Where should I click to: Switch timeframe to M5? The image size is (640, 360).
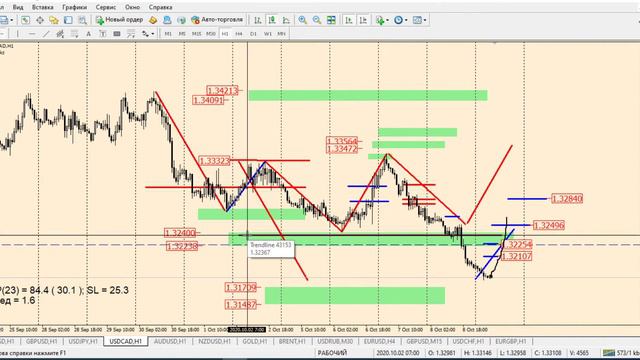(x=182, y=34)
